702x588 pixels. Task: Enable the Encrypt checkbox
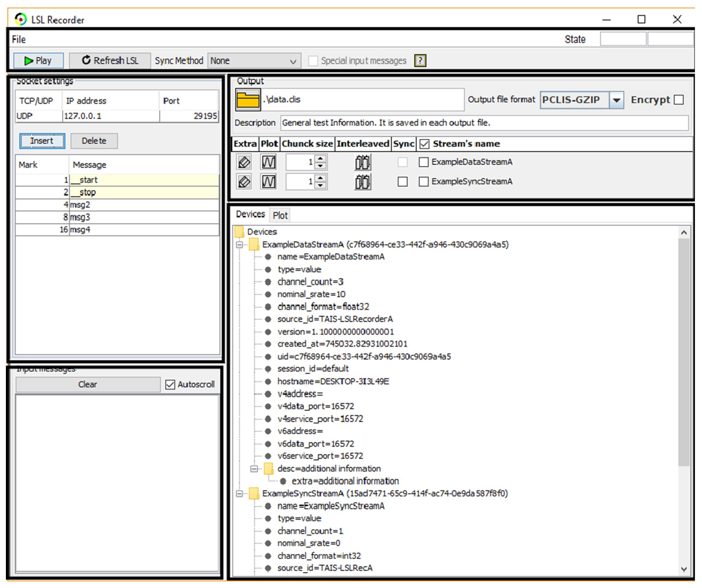pyautogui.click(x=679, y=100)
